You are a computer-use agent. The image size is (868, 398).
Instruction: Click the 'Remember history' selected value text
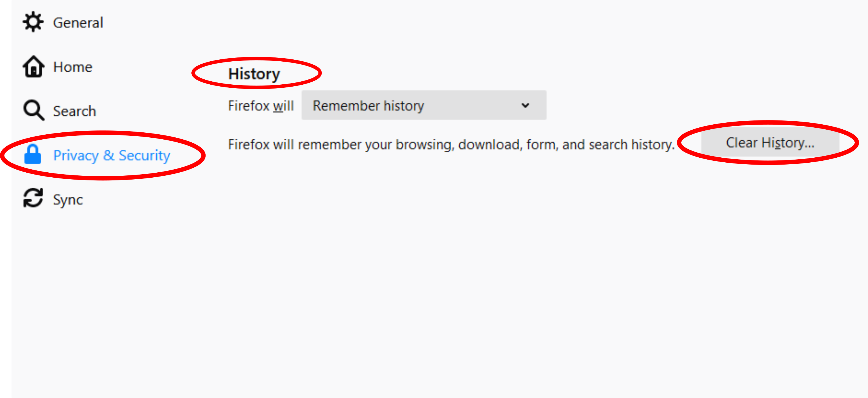click(368, 106)
